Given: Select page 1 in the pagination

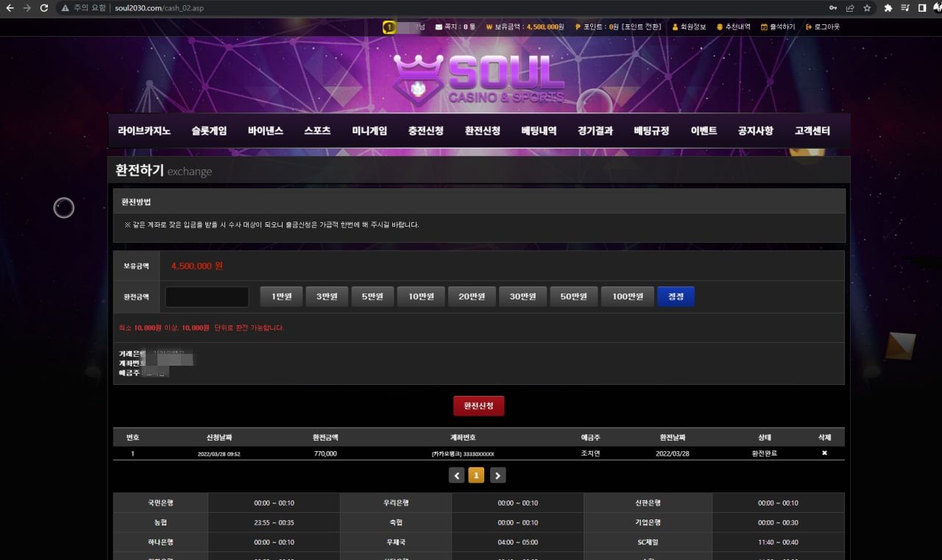Looking at the screenshot, I should coord(477,476).
